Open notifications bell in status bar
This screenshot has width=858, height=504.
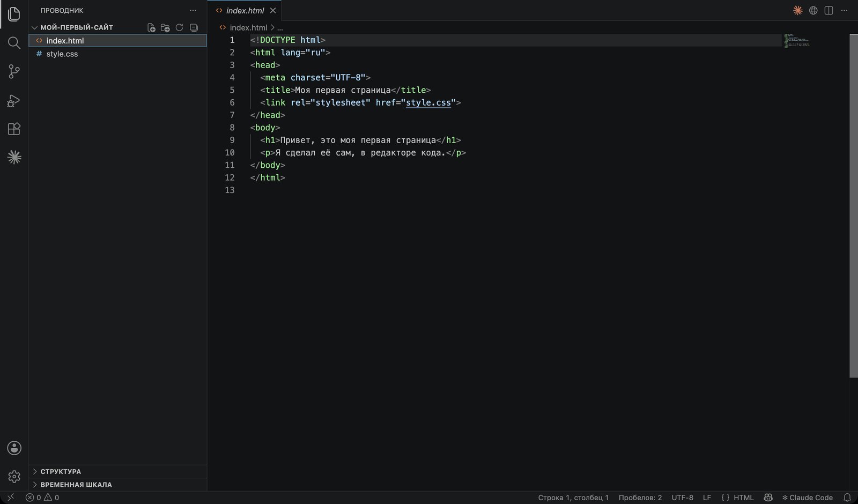coord(847,498)
